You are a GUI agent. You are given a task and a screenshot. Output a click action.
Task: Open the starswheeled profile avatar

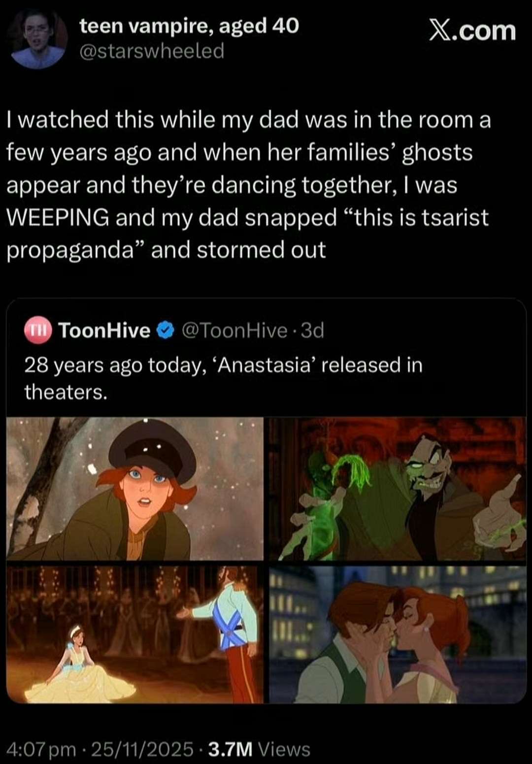[39, 38]
